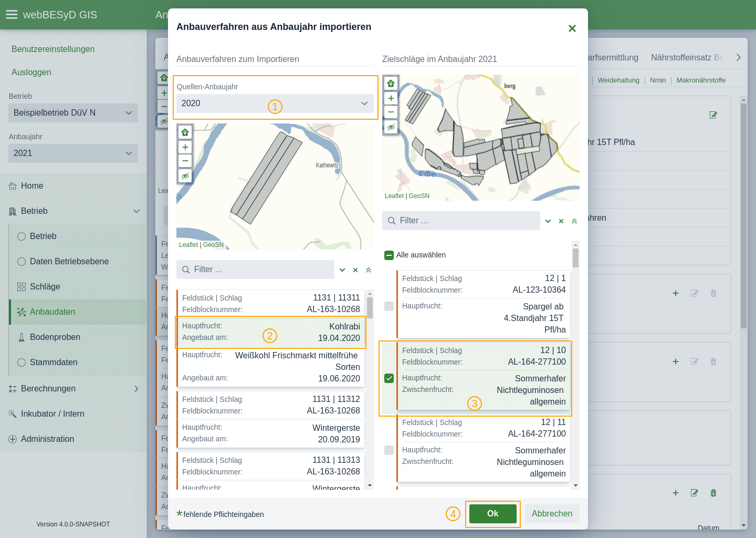Image resolution: width=756 pixels, height=538 pixels.
Task: Click the Zielschläge Filter input field
Action: (x=461, y=221)
